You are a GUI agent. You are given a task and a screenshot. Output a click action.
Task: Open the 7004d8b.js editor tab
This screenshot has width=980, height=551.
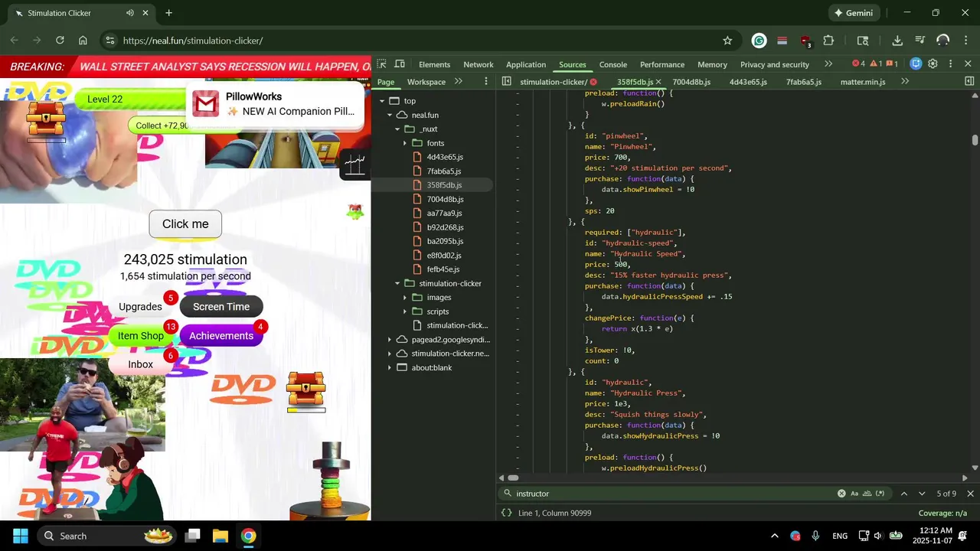pyautogui.click(x=691, y=82)
